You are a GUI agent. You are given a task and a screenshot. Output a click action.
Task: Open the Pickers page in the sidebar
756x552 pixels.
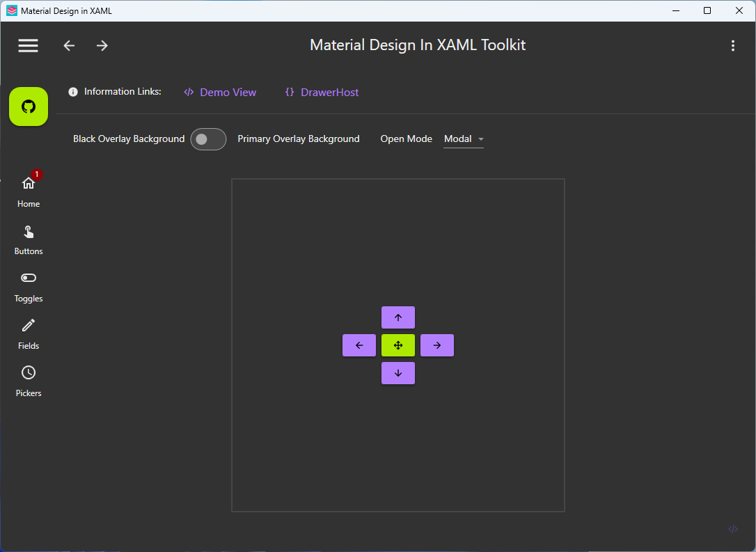click(x=29, y=382)
